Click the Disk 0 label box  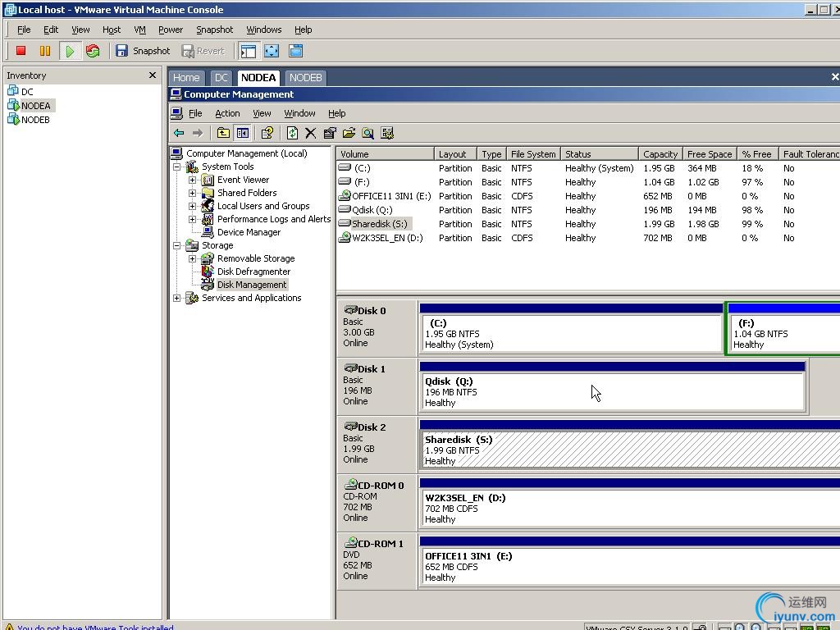click(377, 326)
